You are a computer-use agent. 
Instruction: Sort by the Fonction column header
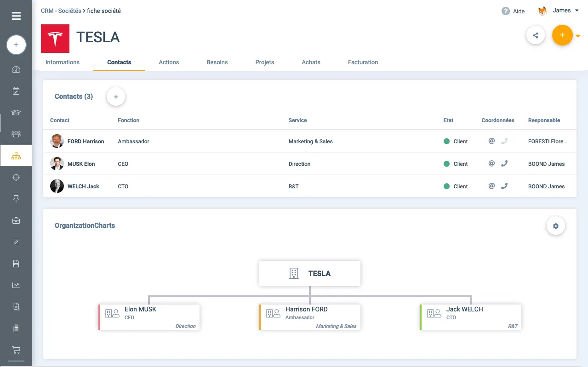pyautogui.click(x=129, y=120)
